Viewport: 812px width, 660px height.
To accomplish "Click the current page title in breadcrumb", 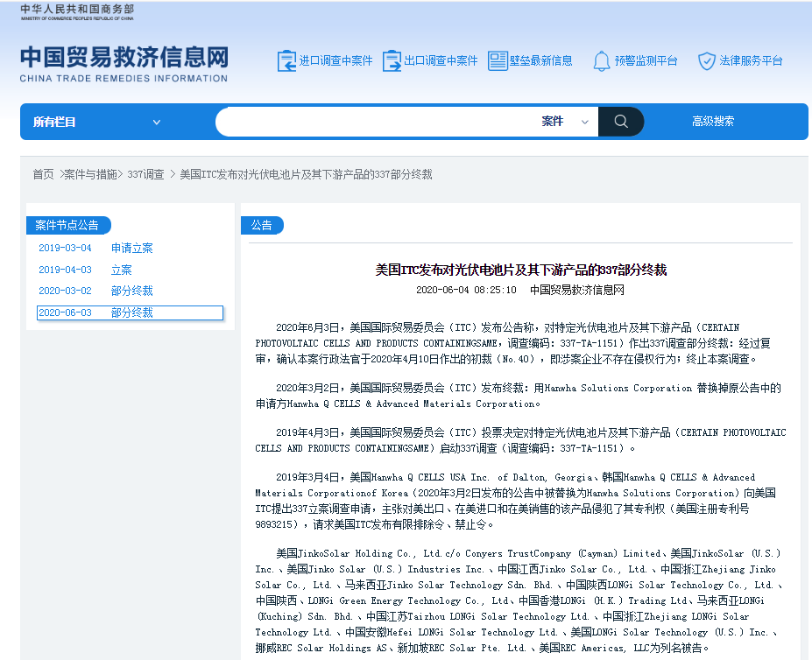I will pos(306,174).
